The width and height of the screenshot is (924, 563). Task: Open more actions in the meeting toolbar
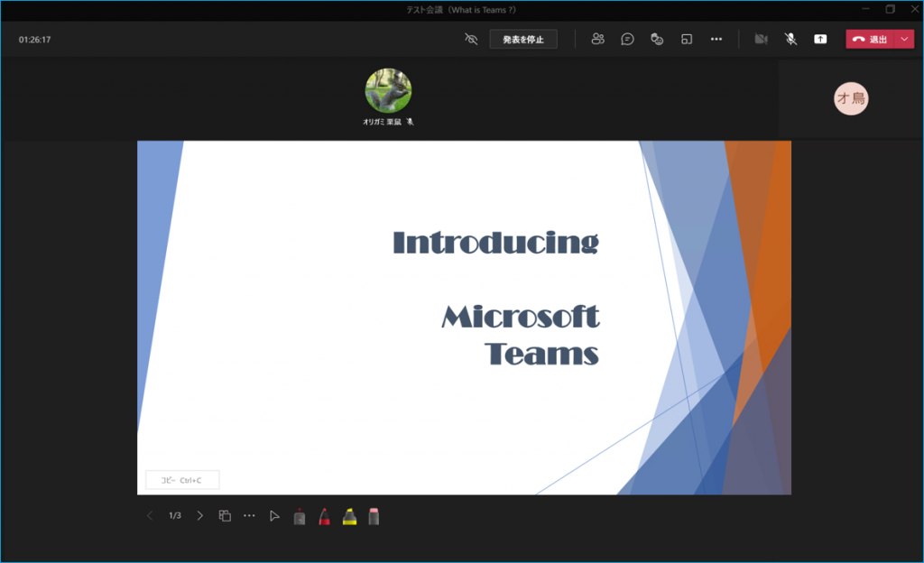pyautogui.click(x=716, y=39)
